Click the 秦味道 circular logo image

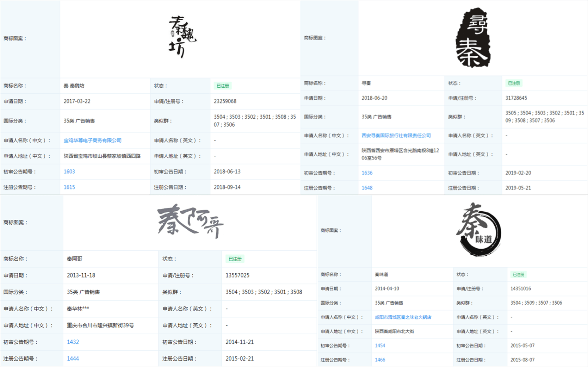click(x=479, y=230)
